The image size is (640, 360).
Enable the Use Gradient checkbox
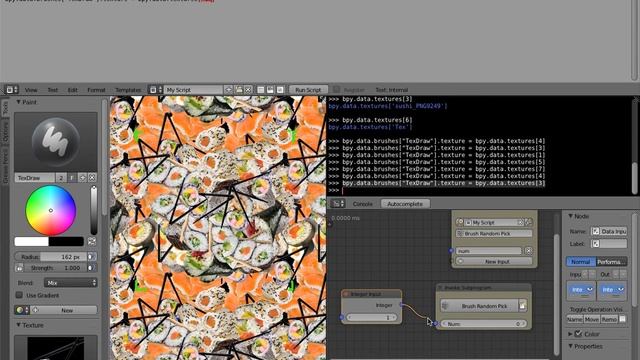19,295
